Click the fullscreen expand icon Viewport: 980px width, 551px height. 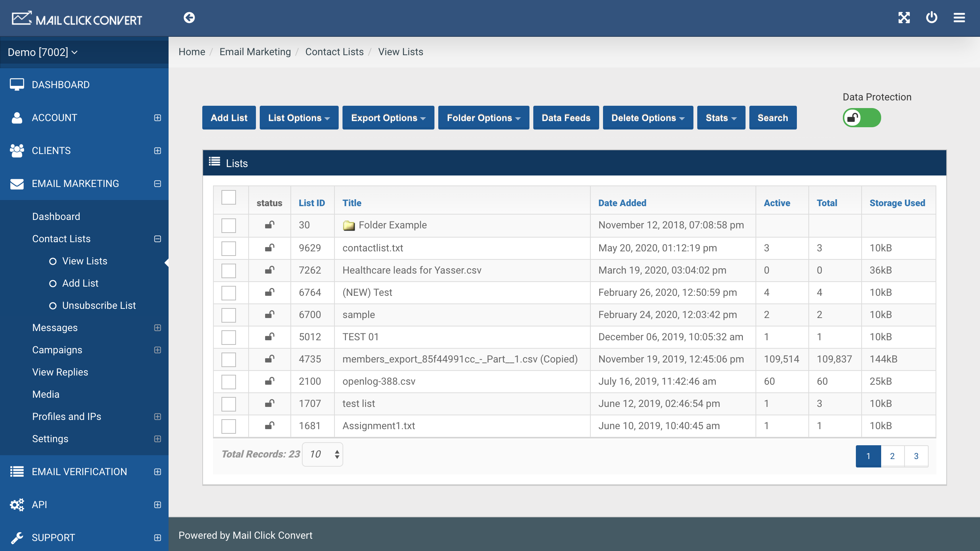[x=904, y=18]
